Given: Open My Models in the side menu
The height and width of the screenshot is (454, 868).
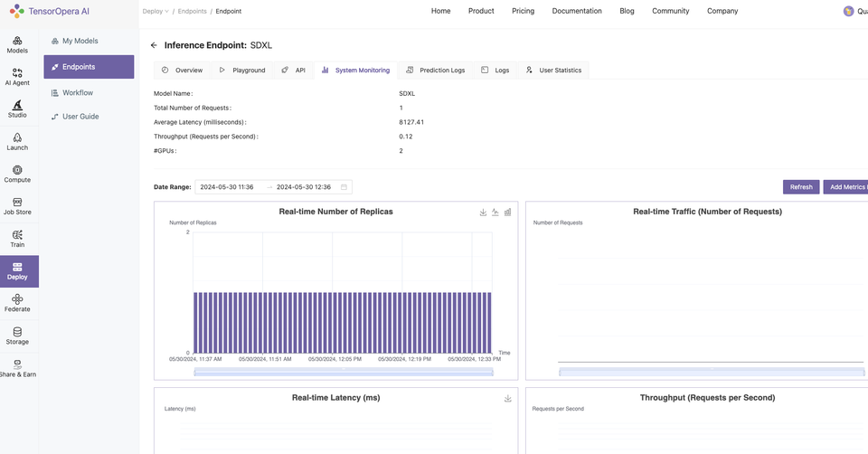Looking at the screenshot, I should pos(75,41).
